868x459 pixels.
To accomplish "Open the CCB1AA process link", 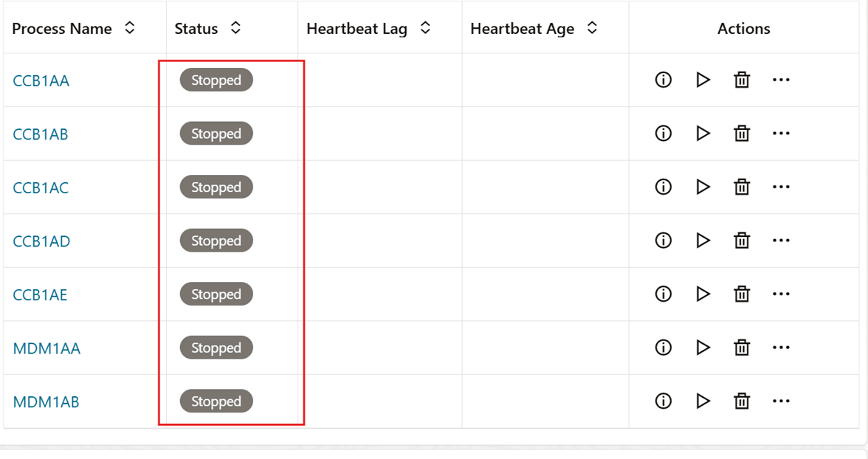I will click(x=41, y=81).
